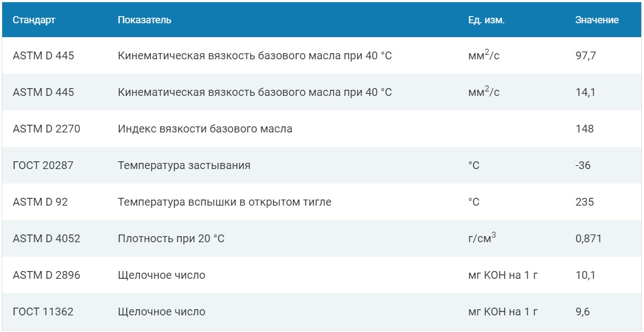
Task: Click ГОСТ 11362 standard cell
Action: coord(43,312)
